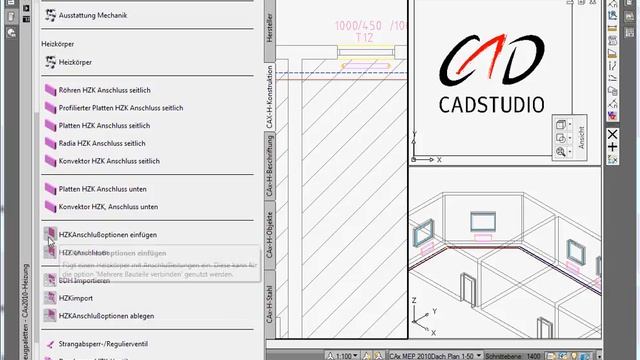Click the view cube icon in Ansicht panel
The image size is (640, 360).
click(x=561, y=124)
